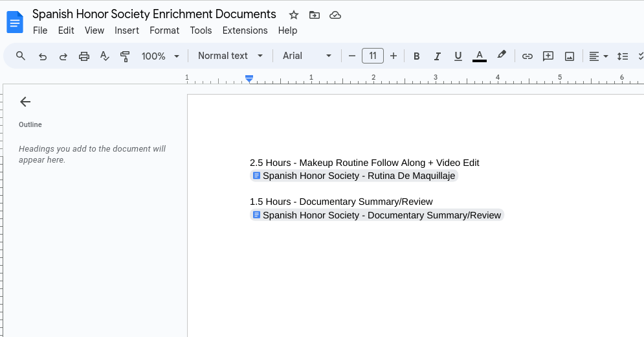644x337 pixels.
Task: Toggle underline formatting
Action: click(x=458, y=56)
